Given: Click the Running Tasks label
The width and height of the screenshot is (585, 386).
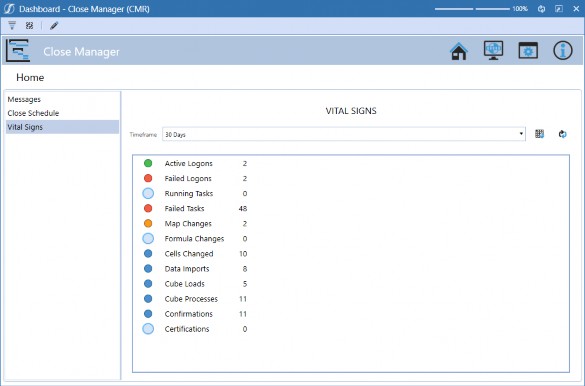Looking at the screenshot, I should point(189,194).
